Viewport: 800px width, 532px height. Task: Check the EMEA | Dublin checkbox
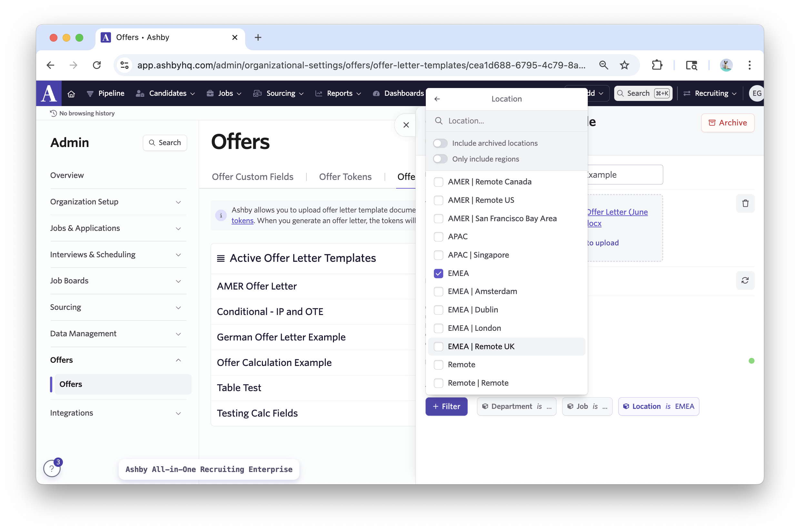[438, 310]
